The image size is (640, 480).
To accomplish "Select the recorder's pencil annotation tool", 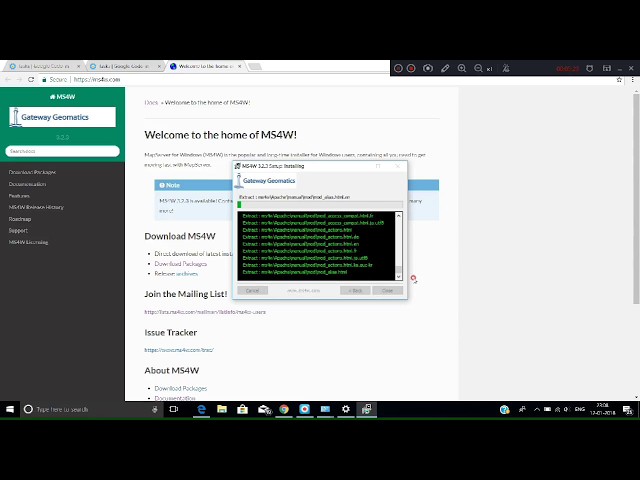I will (445, 68).
